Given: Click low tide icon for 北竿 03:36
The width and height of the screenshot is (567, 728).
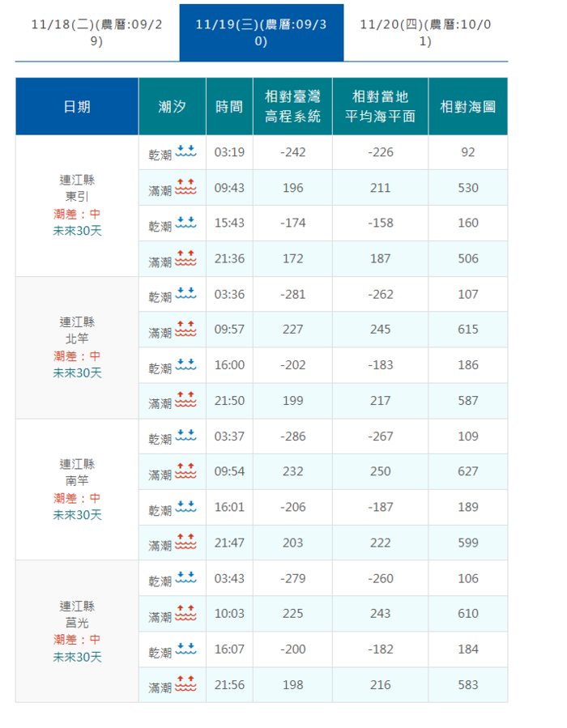Looking at the screenshot, I should (x=186, y=294).
